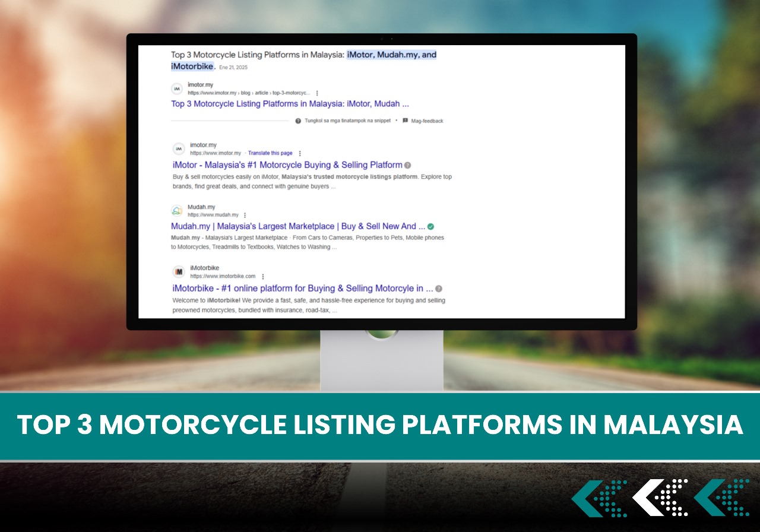The height and width of the screenshot is (532, 760).
Task: Click the green verified badge after the Mudah.my title
Action: (430, 226)
